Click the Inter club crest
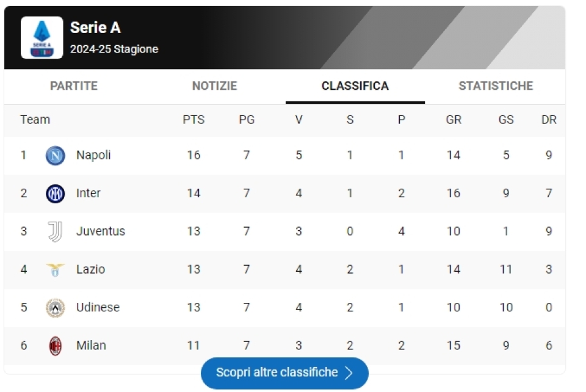 [x=55, y=194]
